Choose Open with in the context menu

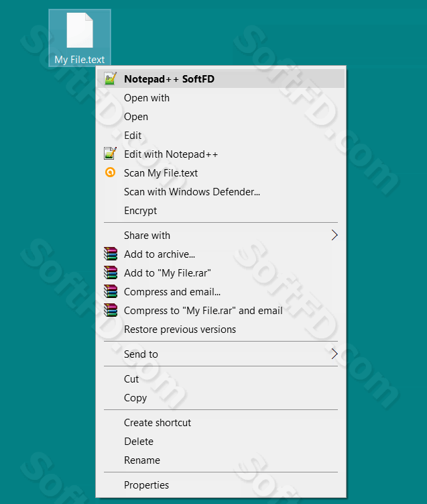(221, 98)
